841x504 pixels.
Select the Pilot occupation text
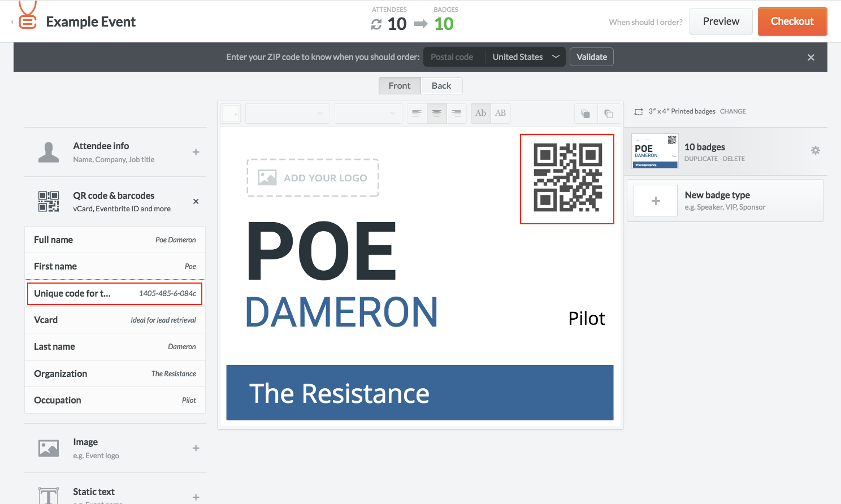pyautogui.click(x=587, y=319)
